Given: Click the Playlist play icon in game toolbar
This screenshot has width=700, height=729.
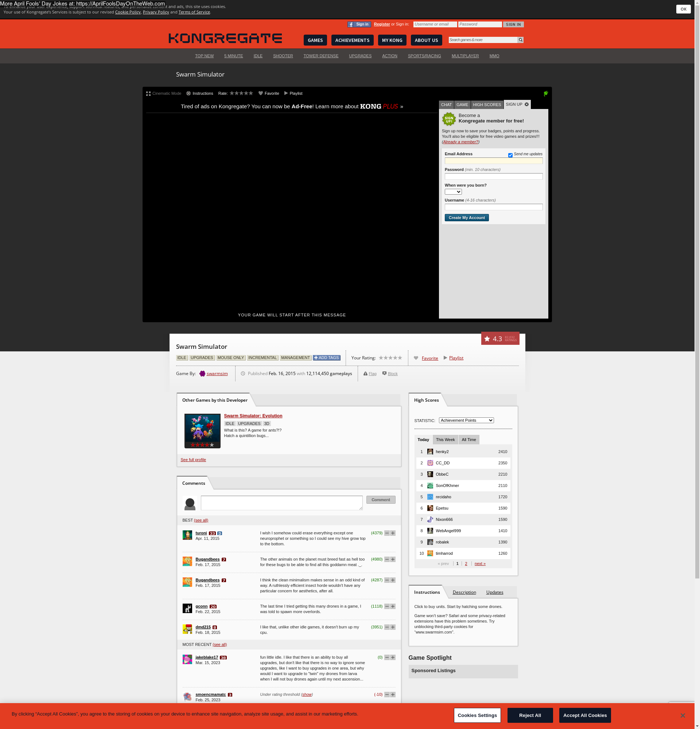Looking at the screenshot, I should pos(286,93).
